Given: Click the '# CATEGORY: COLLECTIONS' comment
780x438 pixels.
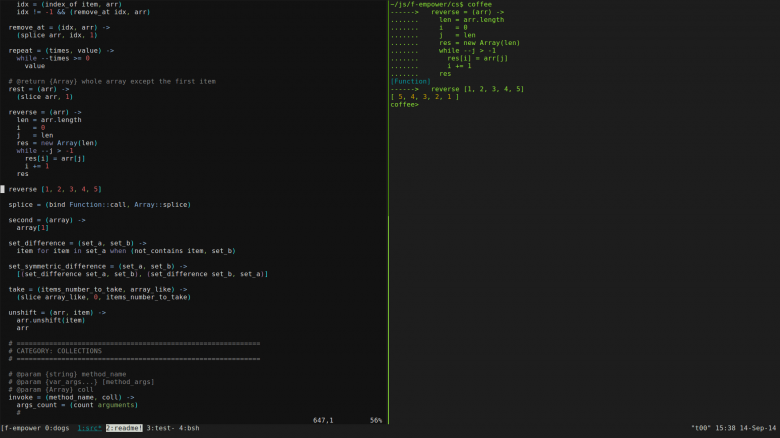Looking at the screenshot, I should point(55,351).
